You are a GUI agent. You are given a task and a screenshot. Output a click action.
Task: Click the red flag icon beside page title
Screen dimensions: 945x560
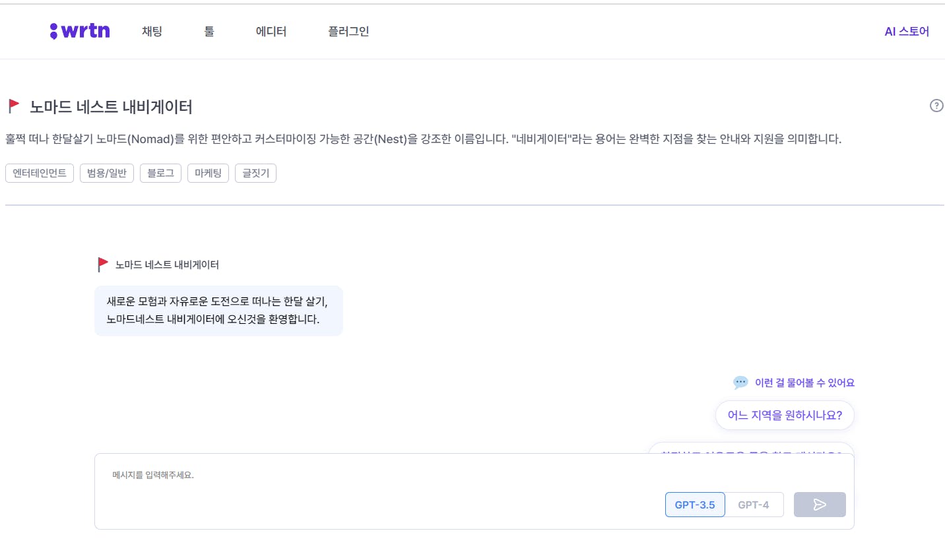(13, 106)
